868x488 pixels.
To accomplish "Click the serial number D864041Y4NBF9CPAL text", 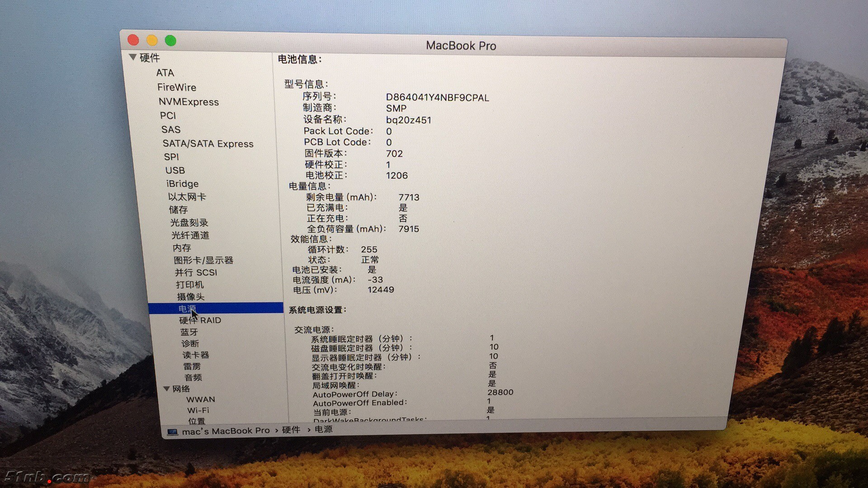I will (x=437, y=98).
